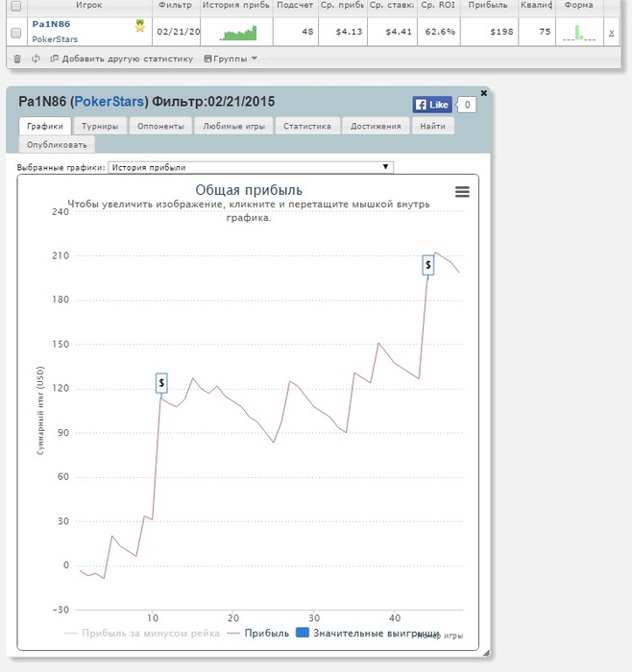
Task: Sort by the 'Фильтр' column header
Action: click(x=176, y=5)
